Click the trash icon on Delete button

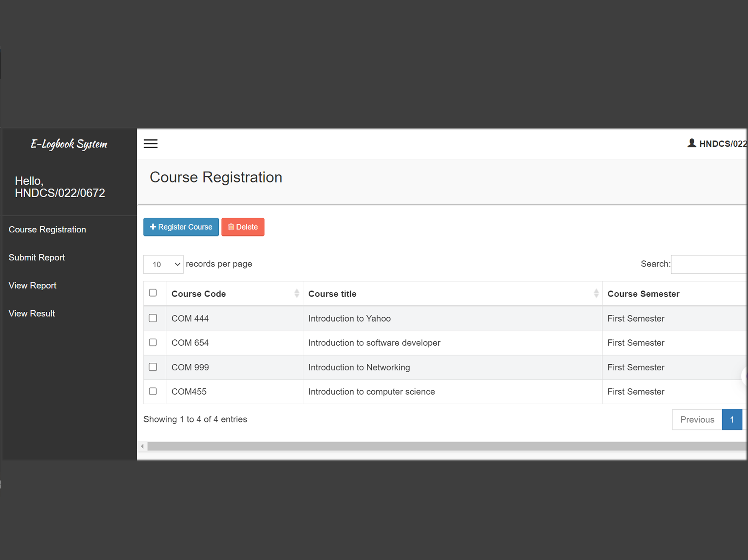(x=232, y=227)
